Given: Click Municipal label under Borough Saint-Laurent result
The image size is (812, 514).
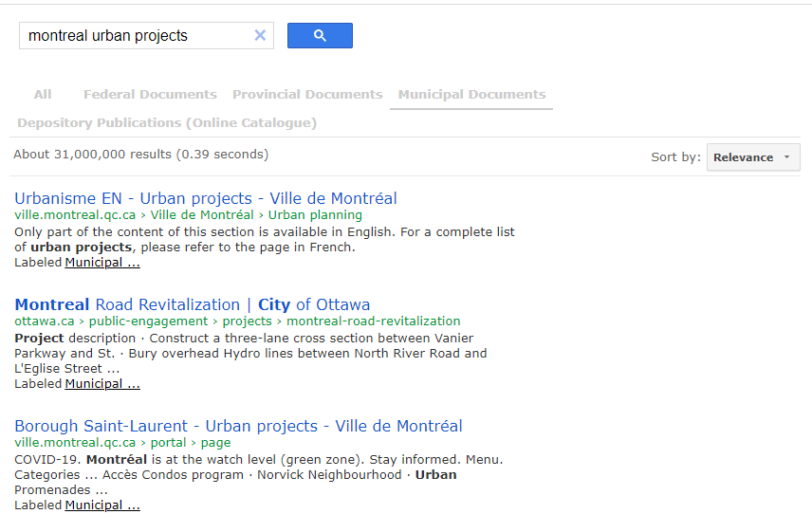Looking at the screenshot, I should (x=102, y=505).
